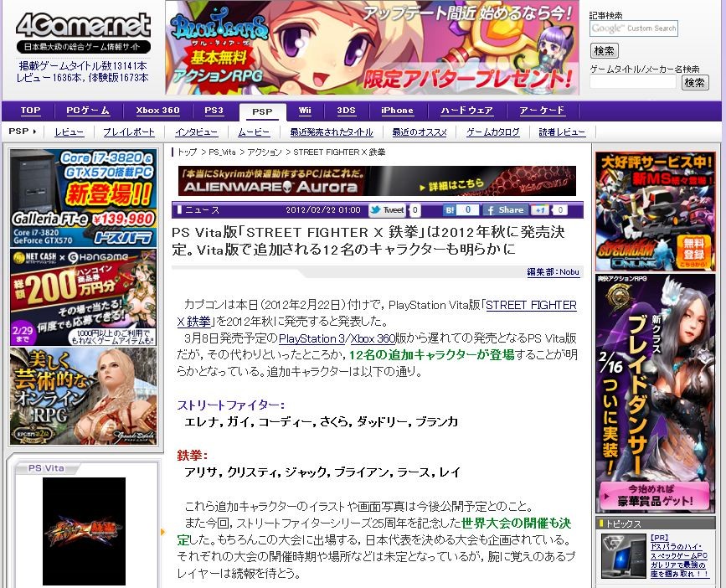The image size is (726, 588).
Task: Open the ブレイドダンサー new class ad
Action: pyautogui.click(x=656, y=394)
